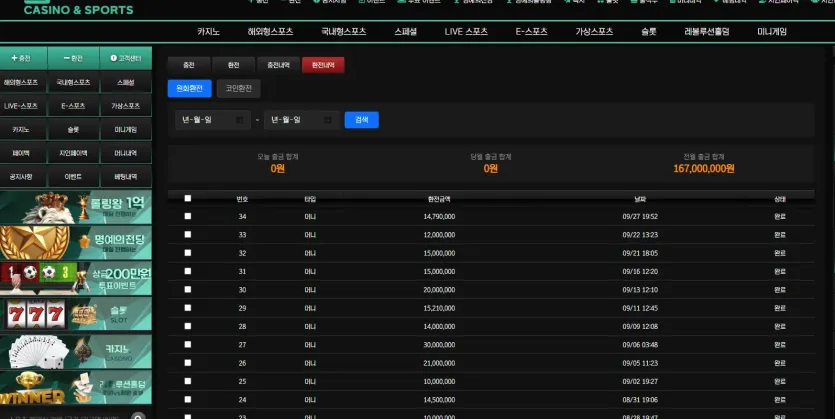
Task: Open the start date calendar picker icon
Action: pyautogui.click(x=240, y=120)
